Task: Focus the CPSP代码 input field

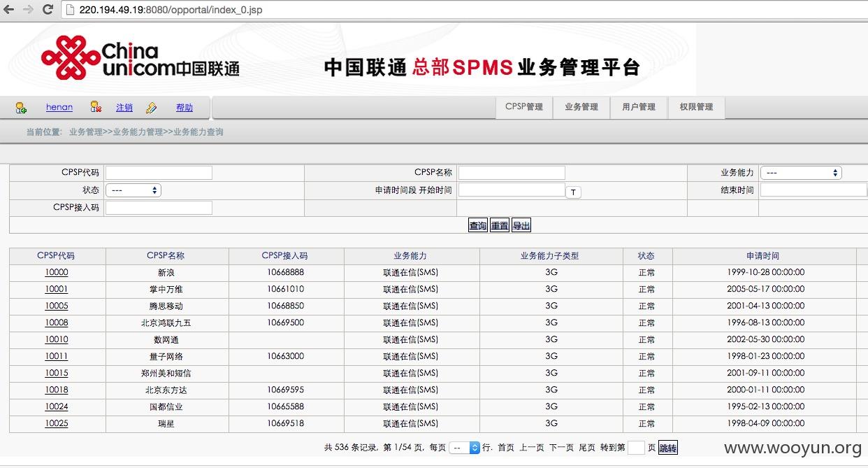Action: [x=159, y=173]
